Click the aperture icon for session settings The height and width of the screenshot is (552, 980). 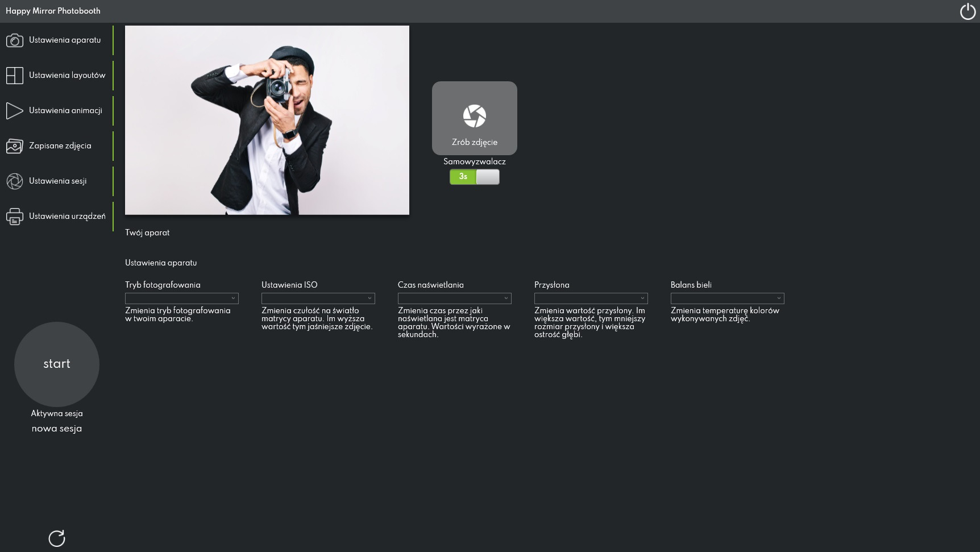point(15,181)
